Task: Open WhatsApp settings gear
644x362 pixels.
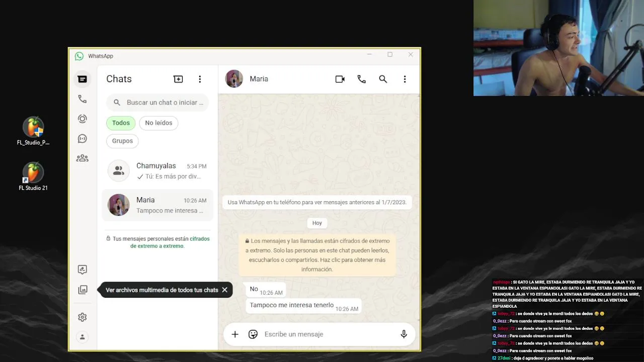Action: point(83,317)
